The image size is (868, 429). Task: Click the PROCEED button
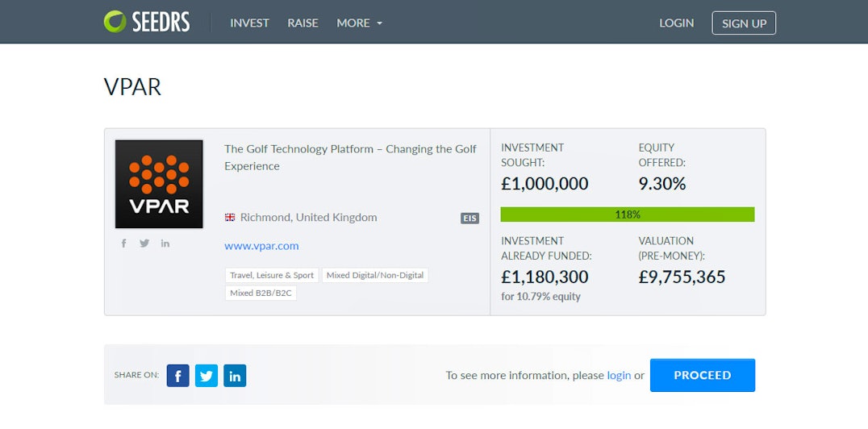pyautogui.click(x=703, y=375)
